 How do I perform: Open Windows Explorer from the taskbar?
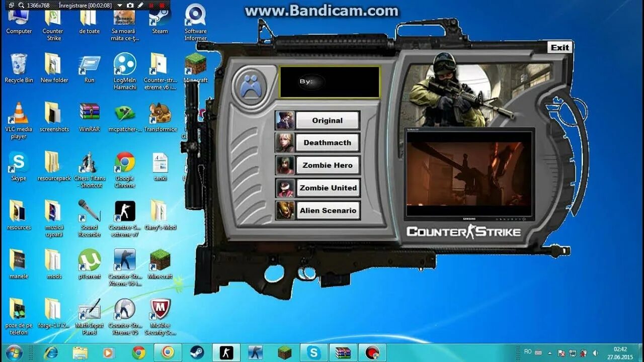click(80, 352)
